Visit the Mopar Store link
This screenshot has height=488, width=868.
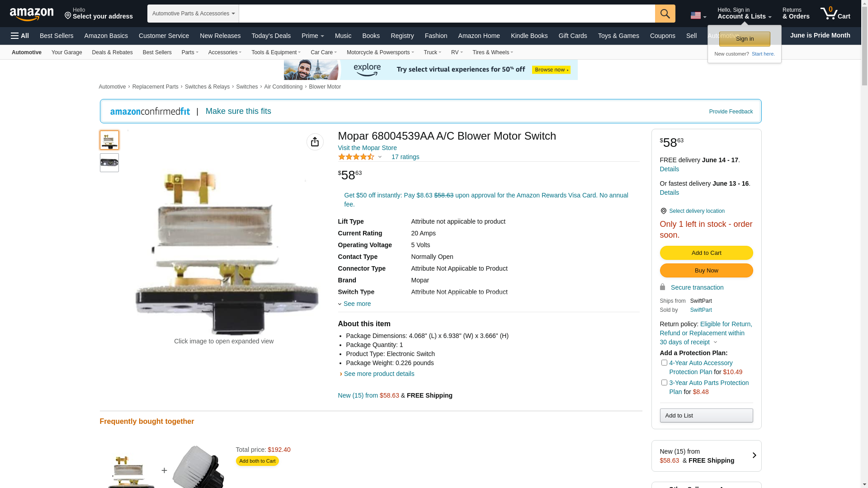pos(367,148)
